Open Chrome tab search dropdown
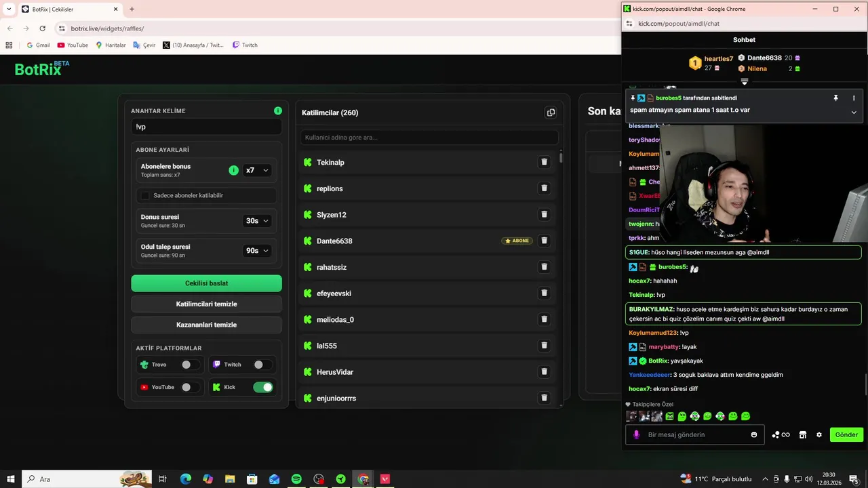 [x=9, y=9]
